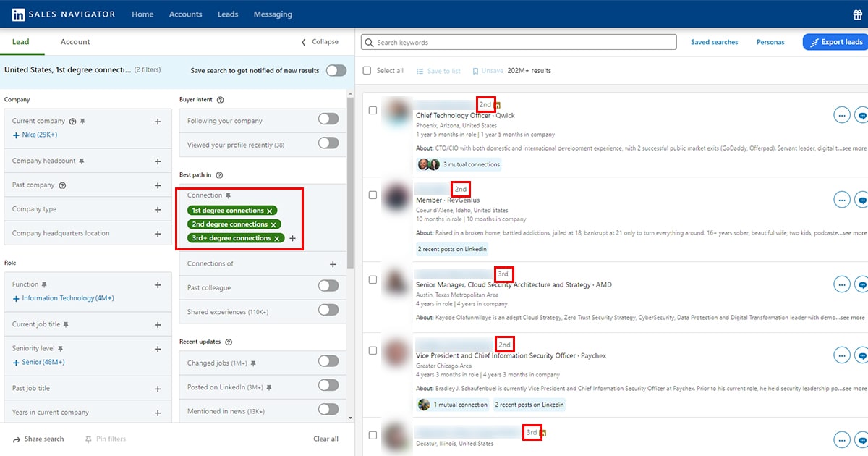Expand the Seniority level filter
This screenshot has width=868, height=456.
point(158,349)
